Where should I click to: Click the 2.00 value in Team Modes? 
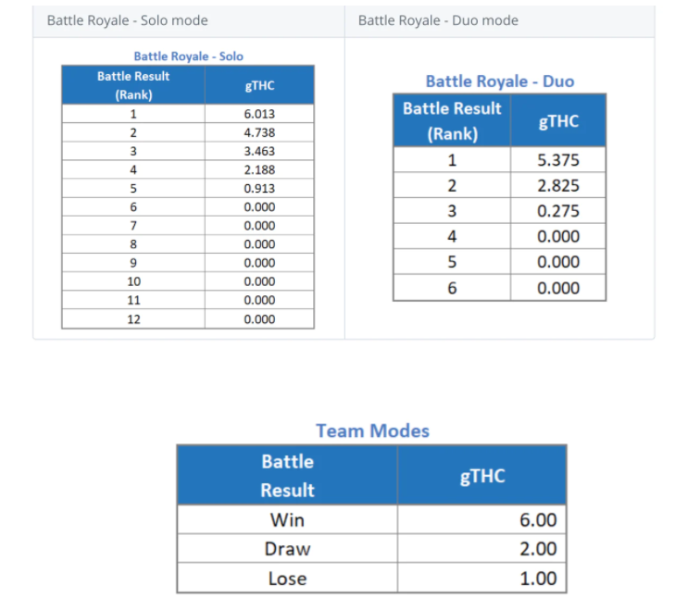(538, 549)
